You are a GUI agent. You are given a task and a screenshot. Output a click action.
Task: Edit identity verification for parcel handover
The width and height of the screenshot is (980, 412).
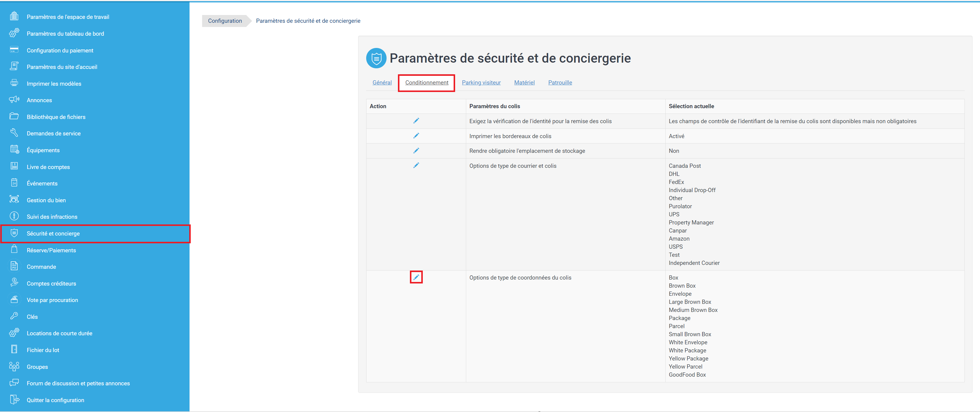[x=416, y=121]
